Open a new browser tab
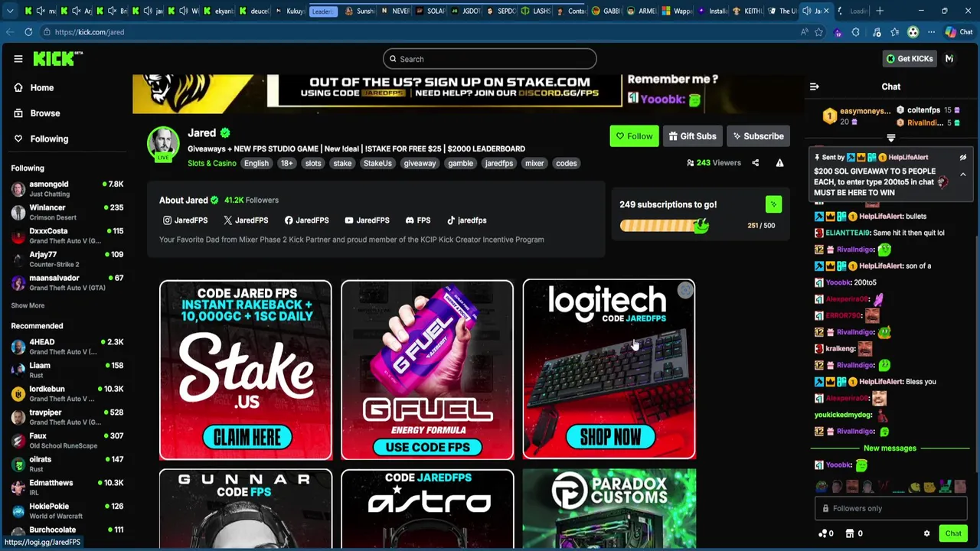The height and width of the screenshot is (551, 980). coord(880,11)
